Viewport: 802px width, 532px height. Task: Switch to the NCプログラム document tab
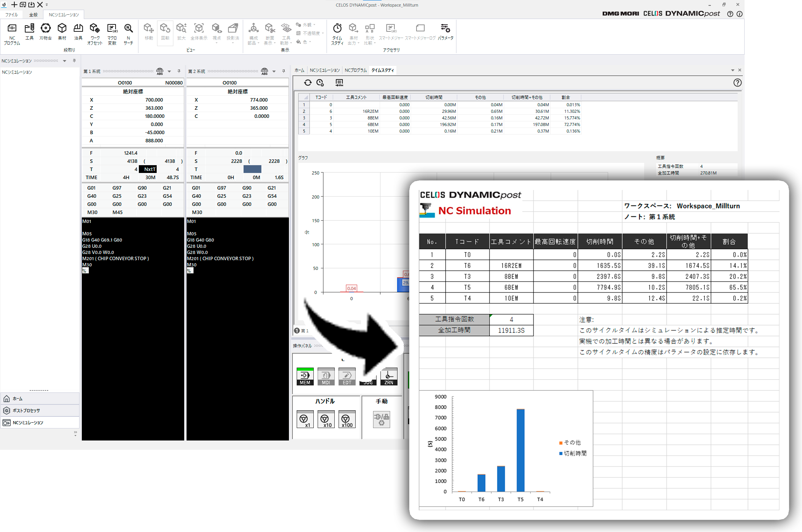pyautogui.click(x=356, y=70)
